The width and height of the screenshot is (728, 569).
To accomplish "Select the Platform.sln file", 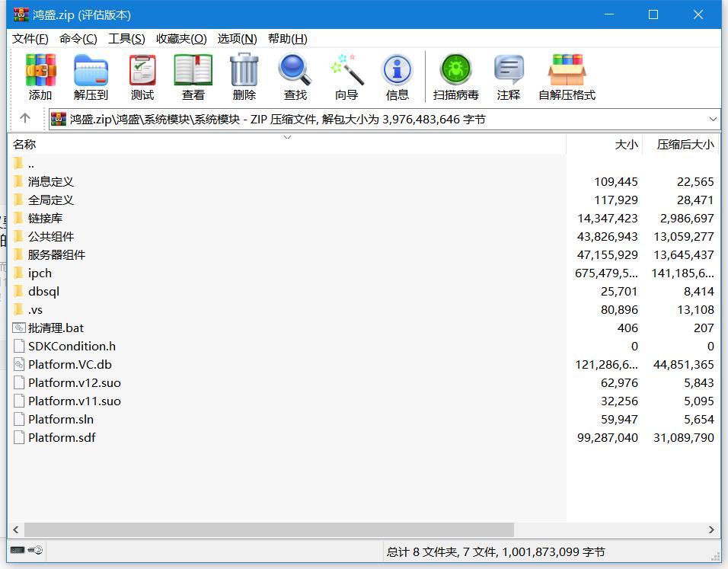I will (x=61, y=419).
